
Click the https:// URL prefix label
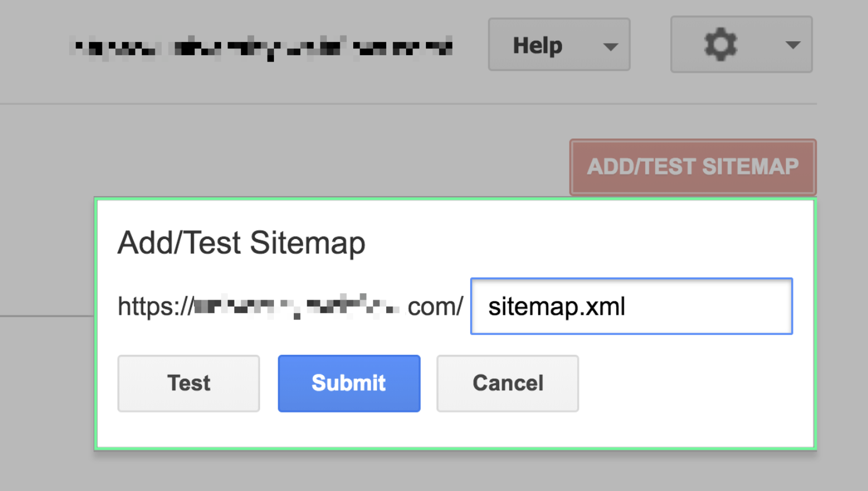pyautogui.click(x=155, y=307)
